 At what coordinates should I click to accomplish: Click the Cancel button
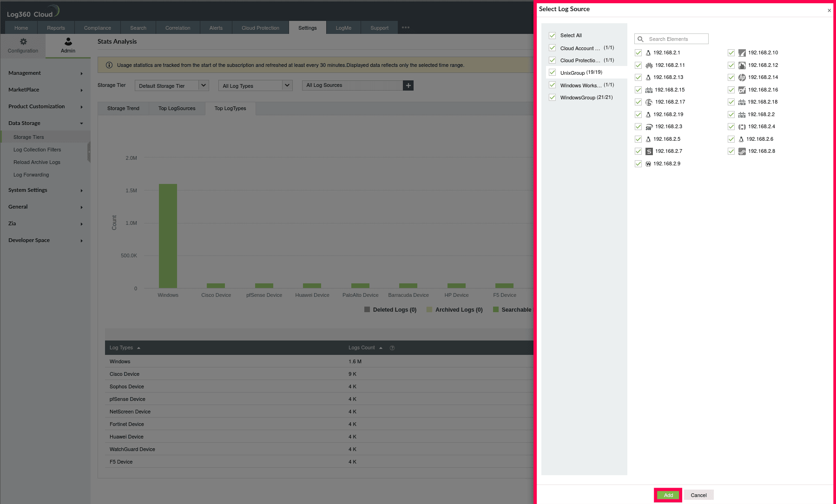click(x=698, y=495)
